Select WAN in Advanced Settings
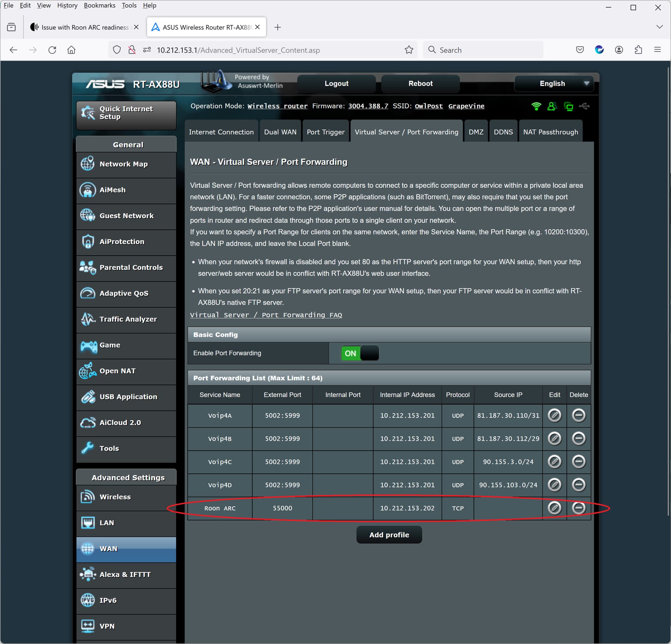This screenshot has width=671, height=644. click(x=126, y=549)
